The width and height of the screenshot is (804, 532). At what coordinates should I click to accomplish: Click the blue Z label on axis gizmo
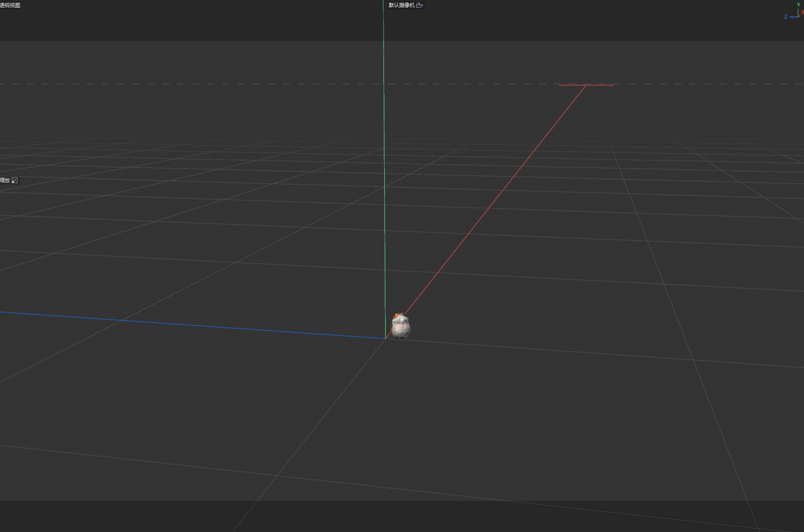pyautogui.click(x=786, y=16)
